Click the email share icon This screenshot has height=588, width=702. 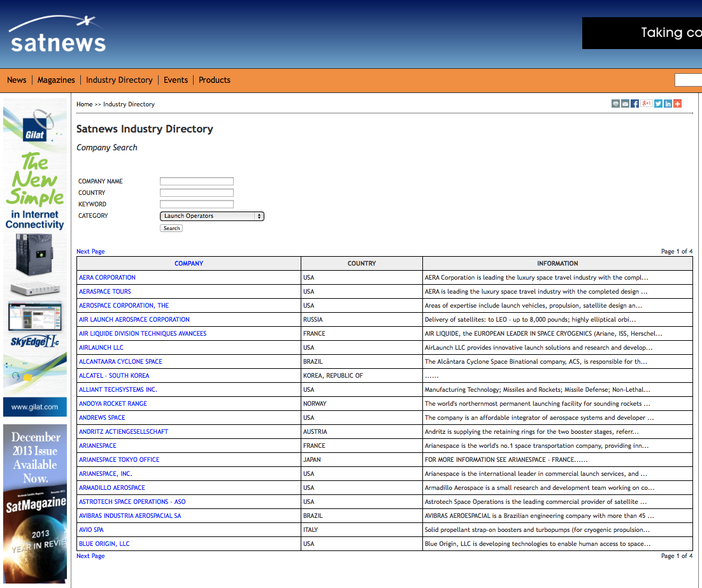626,103
